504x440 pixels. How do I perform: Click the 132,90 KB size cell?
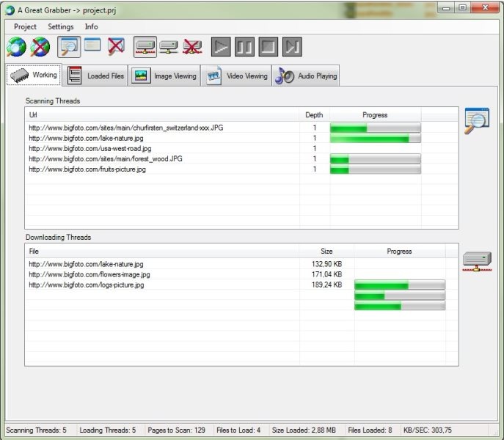[x=326, y=264]
